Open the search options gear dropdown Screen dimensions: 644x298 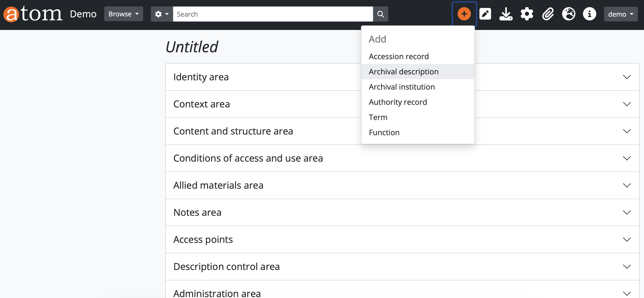point(162,14)
